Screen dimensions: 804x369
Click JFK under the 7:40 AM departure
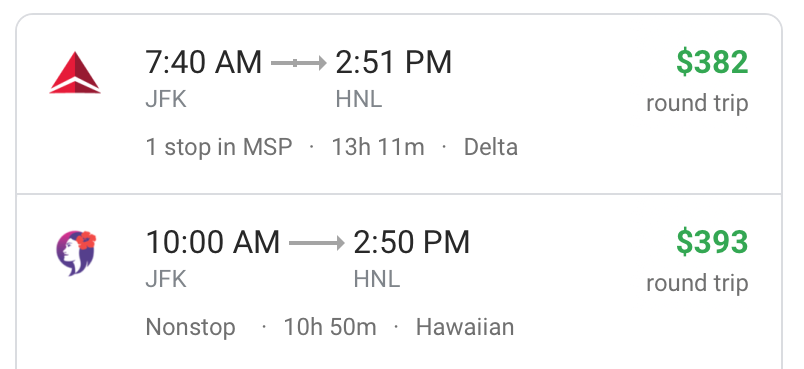(166, 99)
